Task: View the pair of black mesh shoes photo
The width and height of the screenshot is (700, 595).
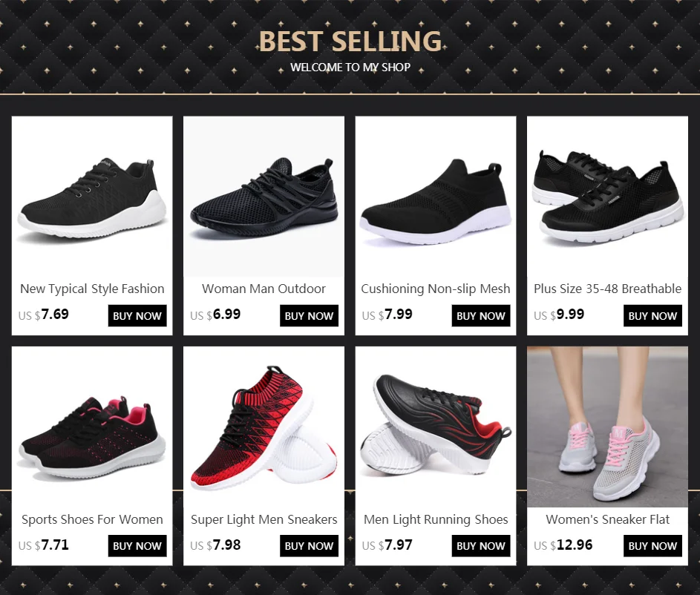Action: (x=608, y=197)
